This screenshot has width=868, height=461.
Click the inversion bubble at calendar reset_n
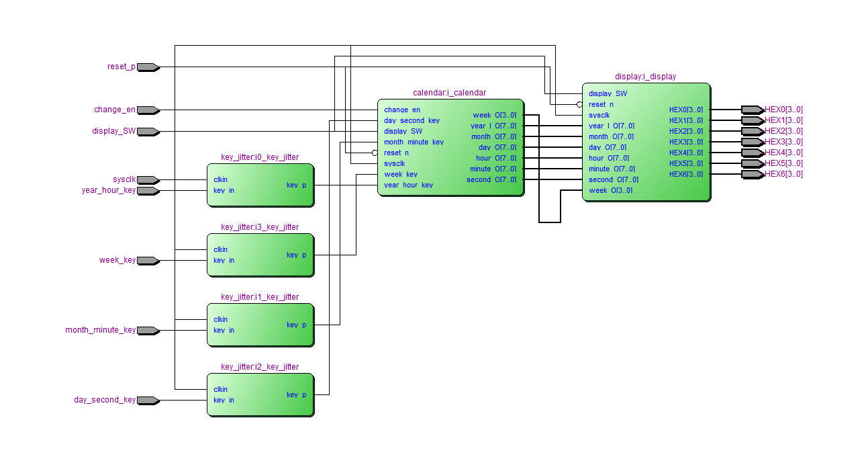375,153
